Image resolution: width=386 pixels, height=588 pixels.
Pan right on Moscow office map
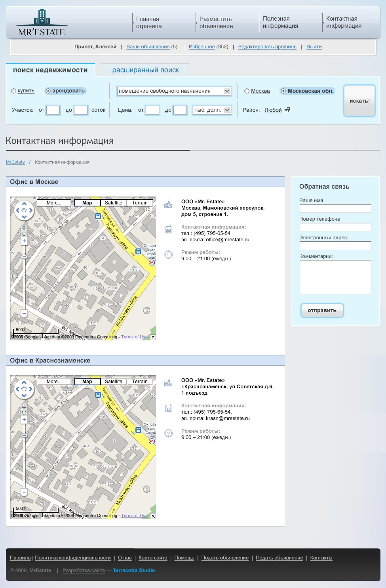point(31,210)
